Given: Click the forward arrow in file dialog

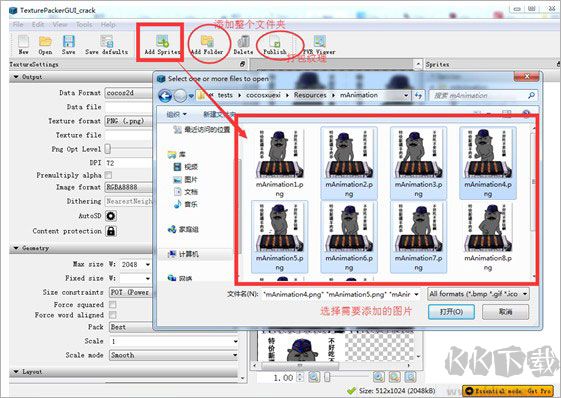Looking at the screenshot, I should (180, 96).
